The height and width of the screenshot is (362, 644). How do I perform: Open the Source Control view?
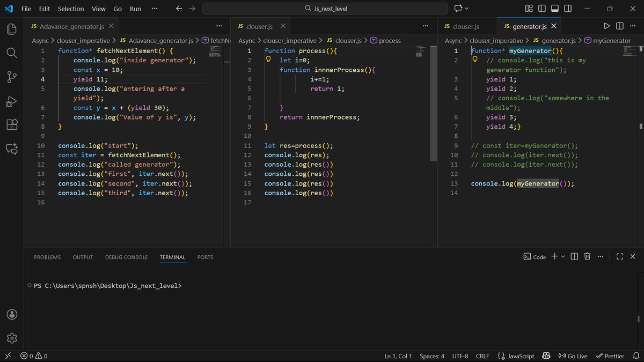(11, 77)
